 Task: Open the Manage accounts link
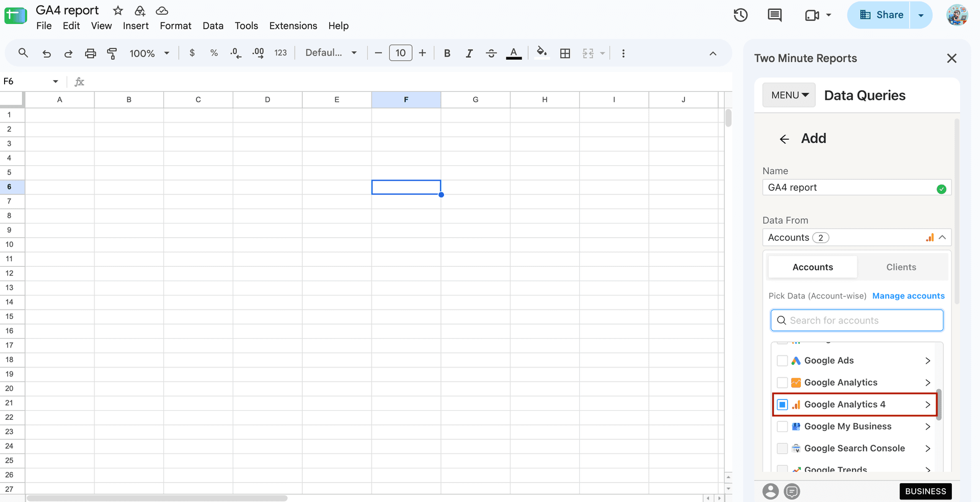(x=909, y=296)
